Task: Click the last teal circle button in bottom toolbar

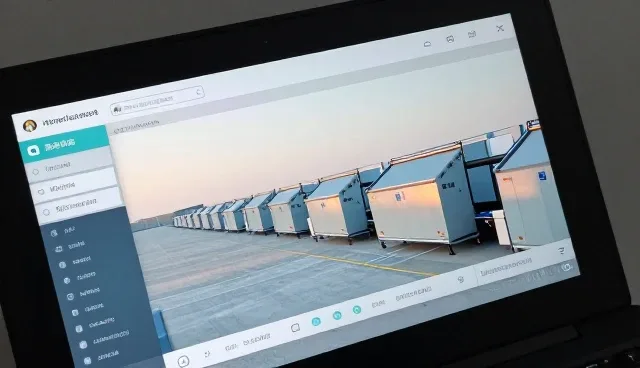Action: pos(357,310)
